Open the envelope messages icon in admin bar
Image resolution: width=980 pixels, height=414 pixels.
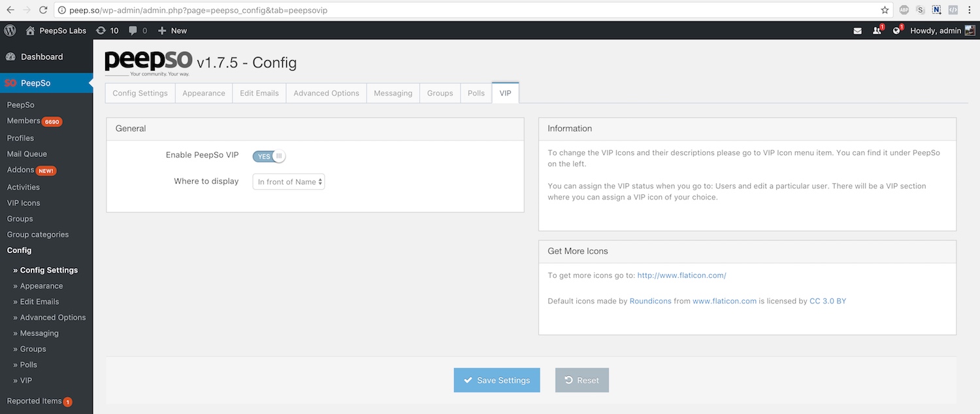point(858,31)
